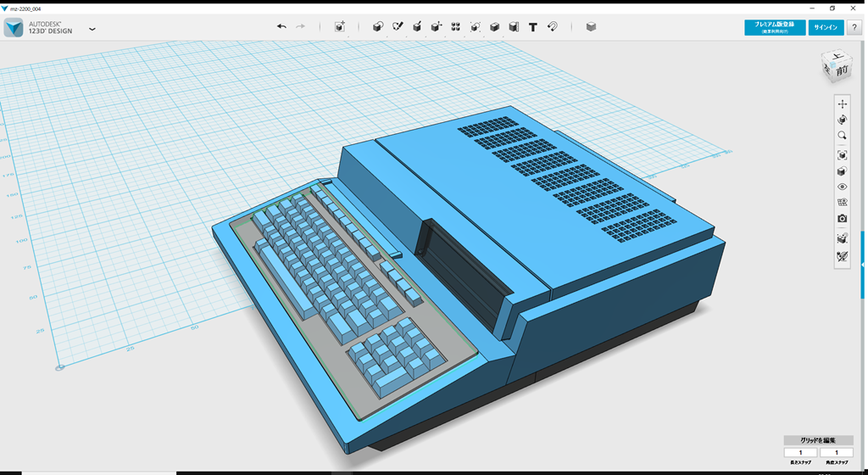The height and width of the screenshot is (475, 868).
Task: Select the Sketch tool with pencil icon
Action: [398, 27]
